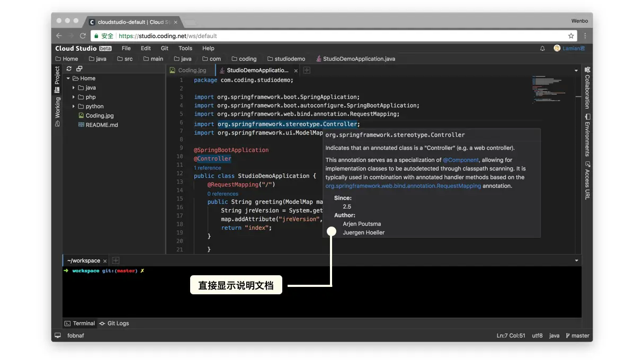This screenshot has height=361, width=644.
Task: Click the monitor icon in status bar
Action: pyautogui.click(x=58, y=336)
